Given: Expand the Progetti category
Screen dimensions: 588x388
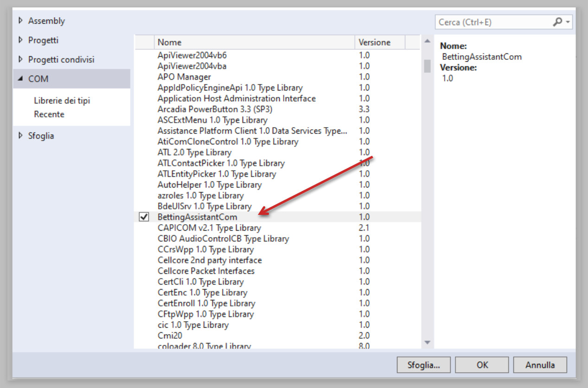Looking at the screenshot, I should click(20, 40).
